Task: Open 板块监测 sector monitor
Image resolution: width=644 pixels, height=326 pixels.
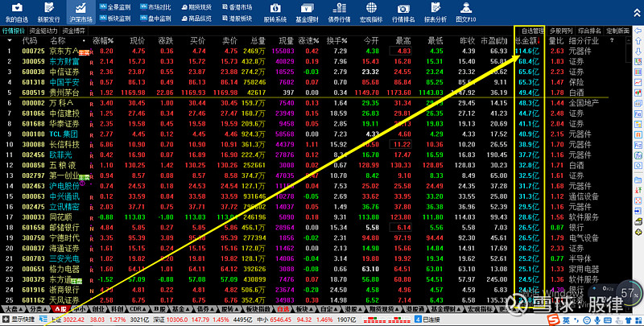Action: [115, 19]
